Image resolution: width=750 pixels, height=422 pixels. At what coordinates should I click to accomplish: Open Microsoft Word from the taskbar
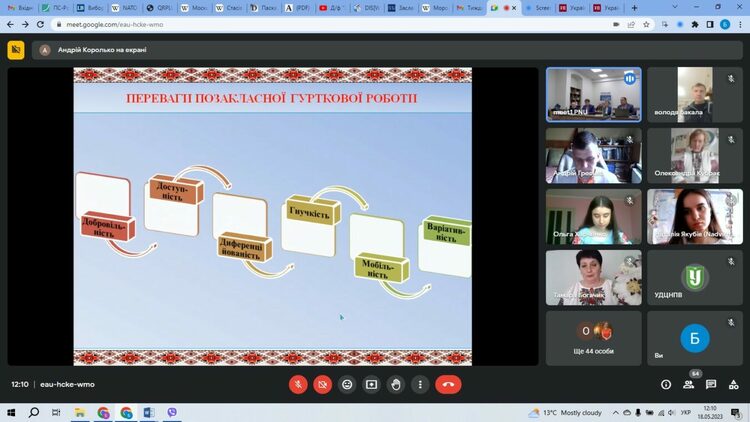(149, 412)
